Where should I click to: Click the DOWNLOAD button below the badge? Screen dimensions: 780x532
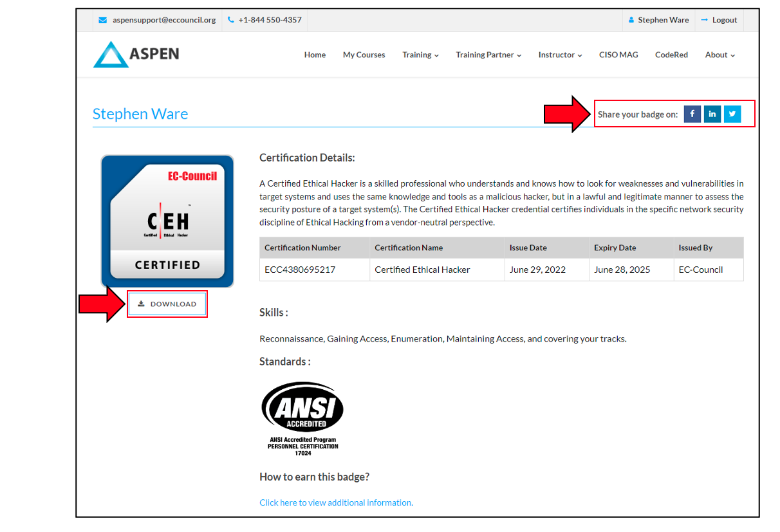pyautogui.click(x=167, y=304)
